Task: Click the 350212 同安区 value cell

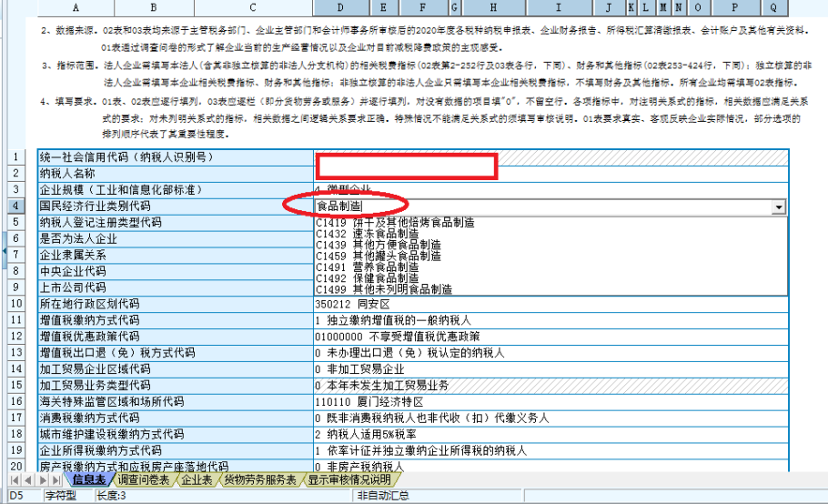Action: [x=551, y=304]
